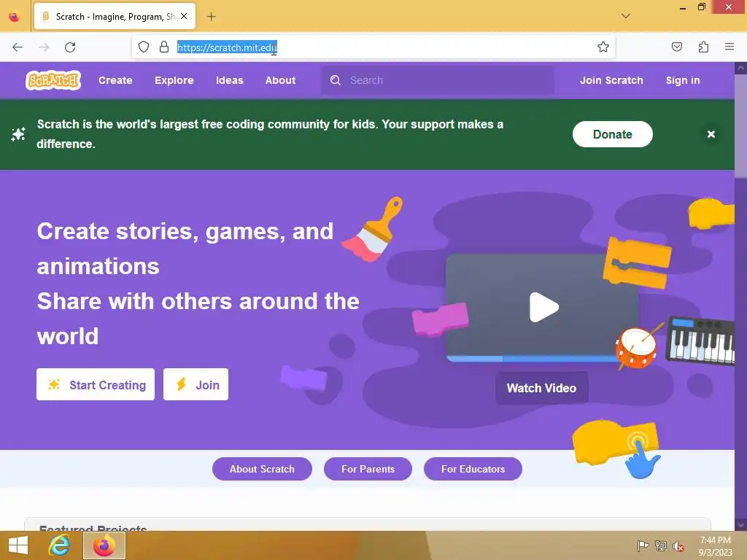This screenshot has width=747, height=560.
Task: Click the Action Center flag tray icon
Action: tap(643, 545)
